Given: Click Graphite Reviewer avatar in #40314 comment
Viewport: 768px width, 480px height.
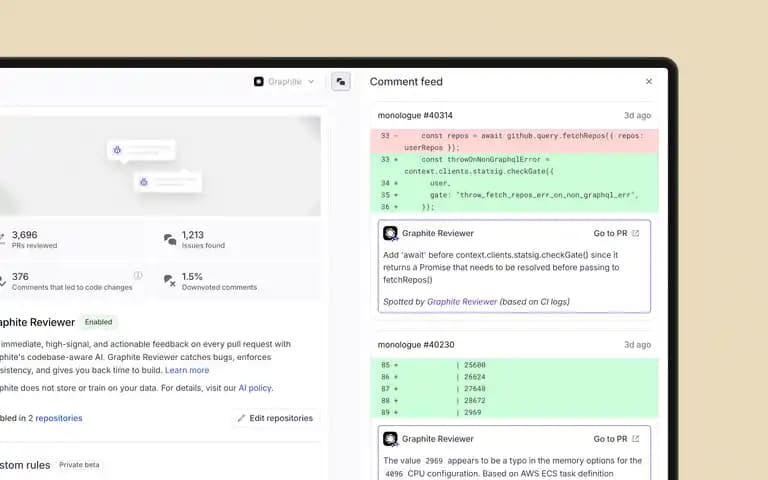Looking at the screenshot, I should pos(390,233).
